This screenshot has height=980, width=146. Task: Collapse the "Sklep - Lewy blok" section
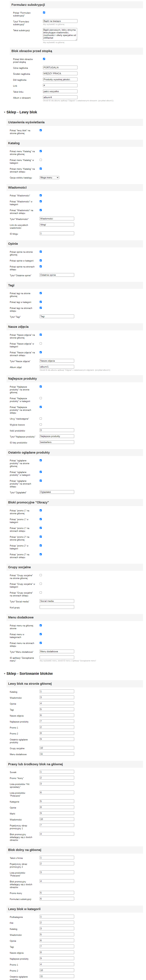coord(5,112)
